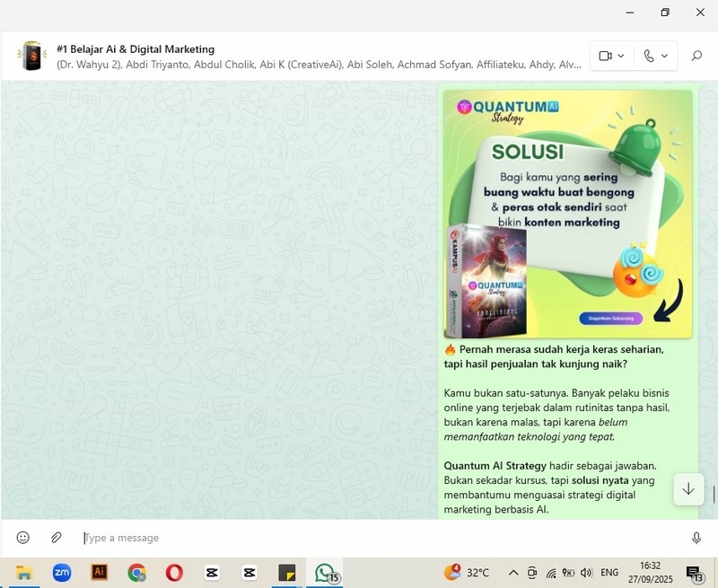718x588 pixels.
Task: Open Google Chrome from taskbar
Action: coord(137,573)
